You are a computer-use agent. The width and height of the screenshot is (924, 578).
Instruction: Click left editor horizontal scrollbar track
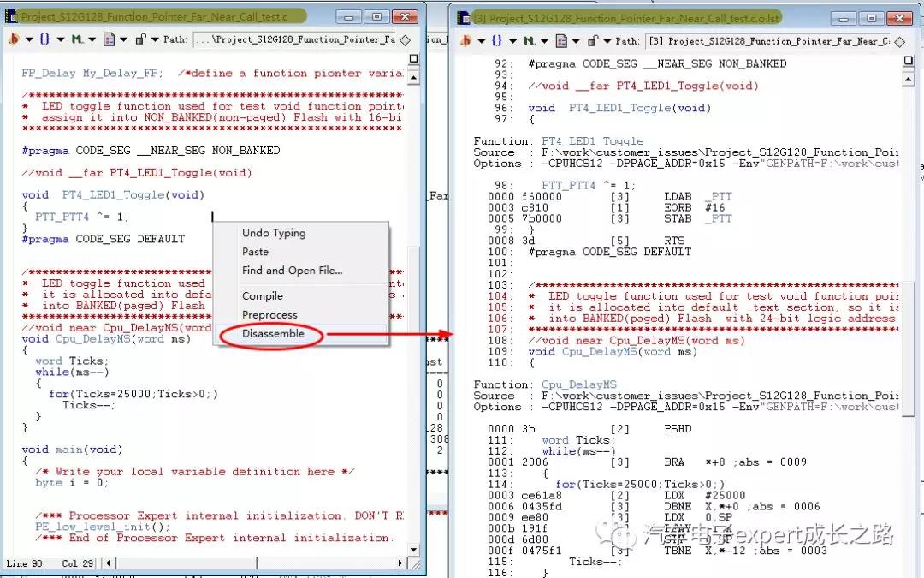[257, 563]
